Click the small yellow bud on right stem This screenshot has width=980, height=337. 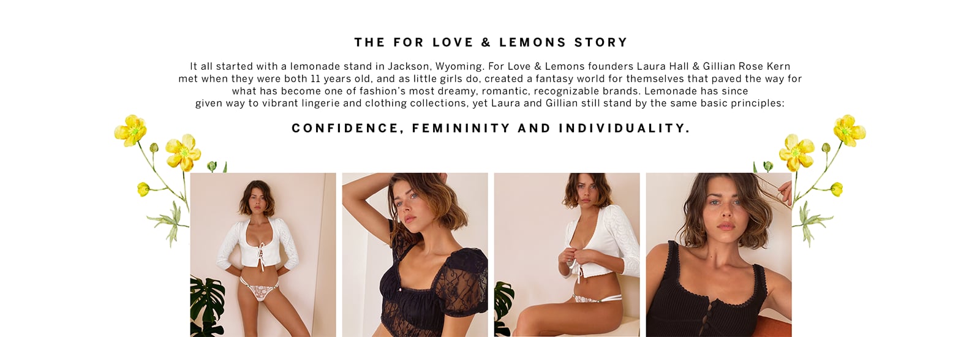(x=837, y=189)
